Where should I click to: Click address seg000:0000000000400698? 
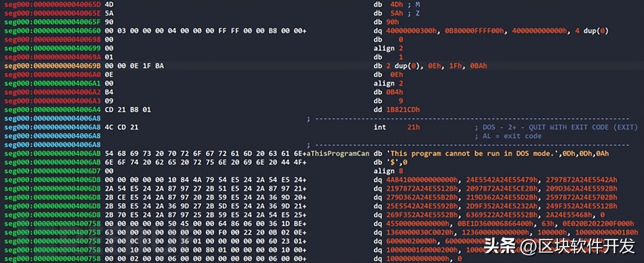click(52, 40)
